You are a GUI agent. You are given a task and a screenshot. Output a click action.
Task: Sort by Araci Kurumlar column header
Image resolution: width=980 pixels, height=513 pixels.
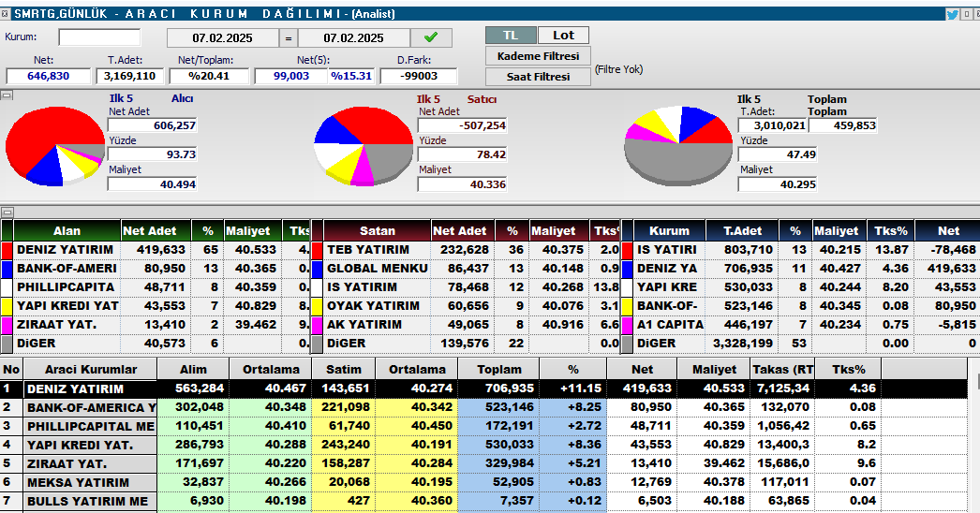[x=91, y=369]
